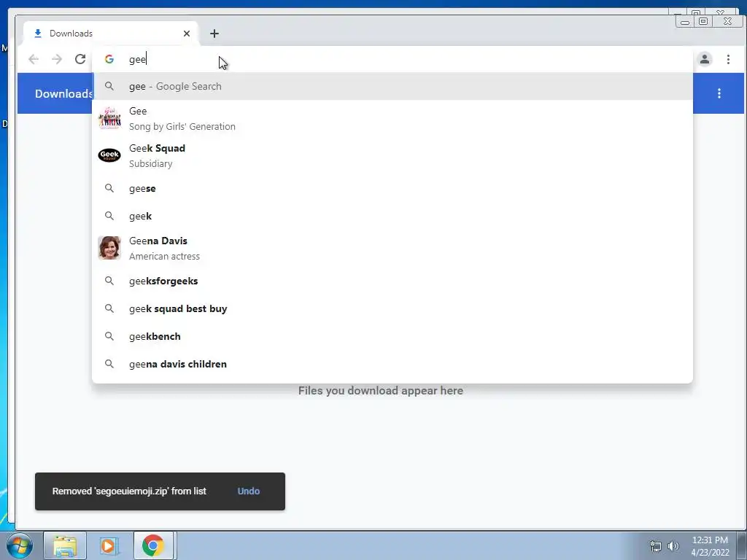Viewport: 747px width, 560px height.
Task: Open a new tab with plus button
Action: click(214, 34)
